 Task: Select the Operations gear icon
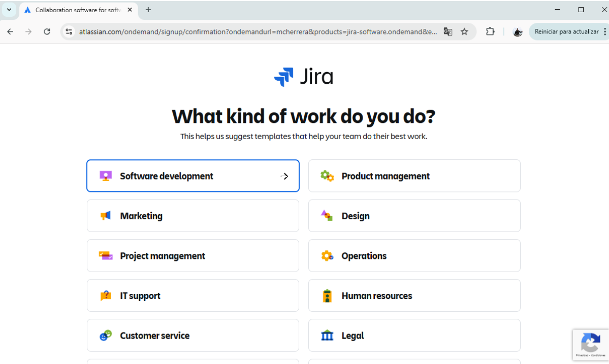(327, 256)
